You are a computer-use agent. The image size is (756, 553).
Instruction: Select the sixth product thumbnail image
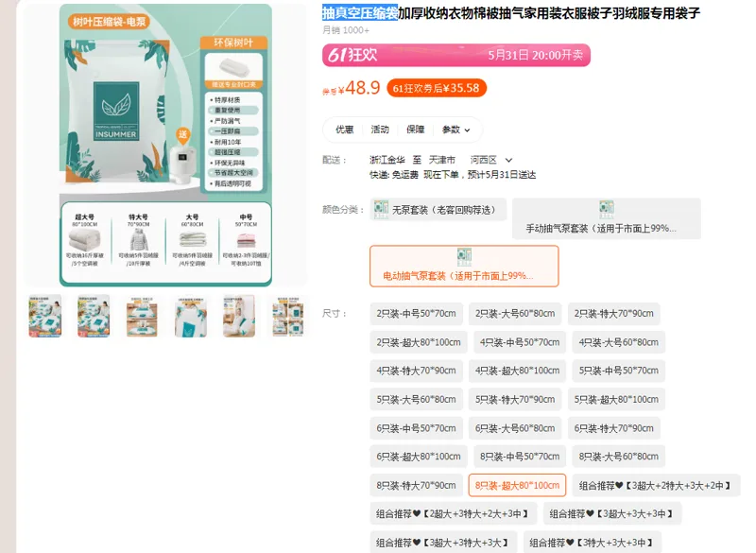pos(288,316)
